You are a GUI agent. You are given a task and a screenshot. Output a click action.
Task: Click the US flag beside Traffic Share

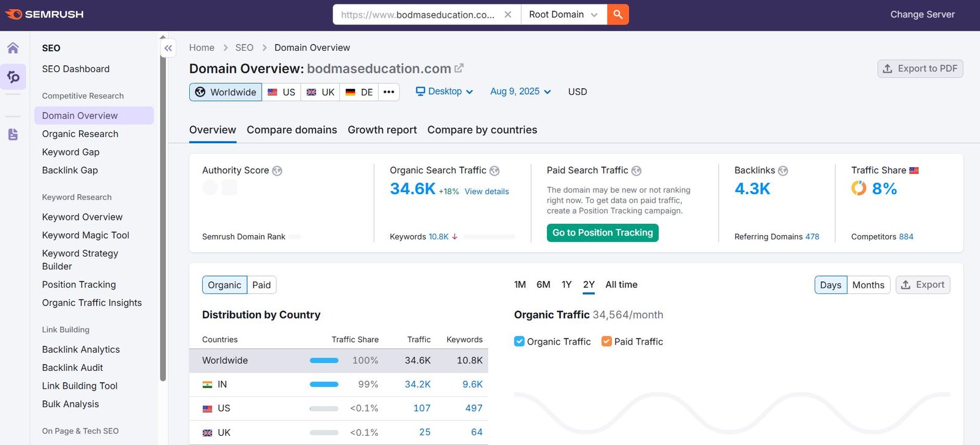(x=914, y=170)
